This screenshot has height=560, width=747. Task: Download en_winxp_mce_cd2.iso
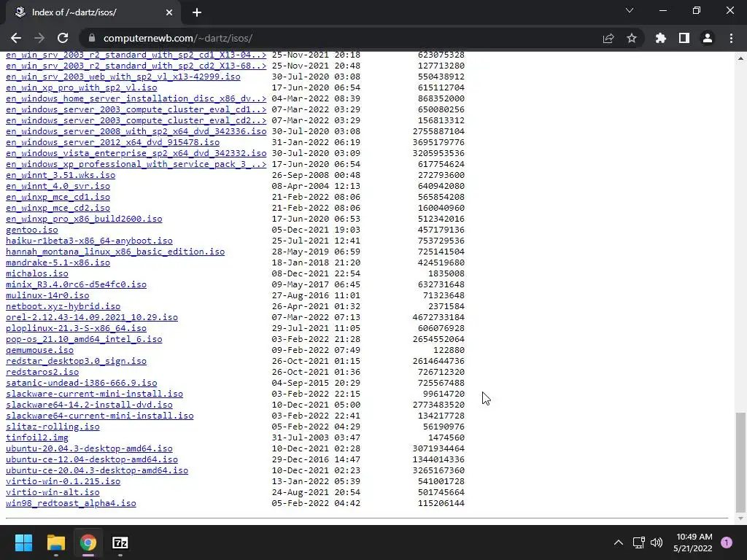tap(58, 209)
